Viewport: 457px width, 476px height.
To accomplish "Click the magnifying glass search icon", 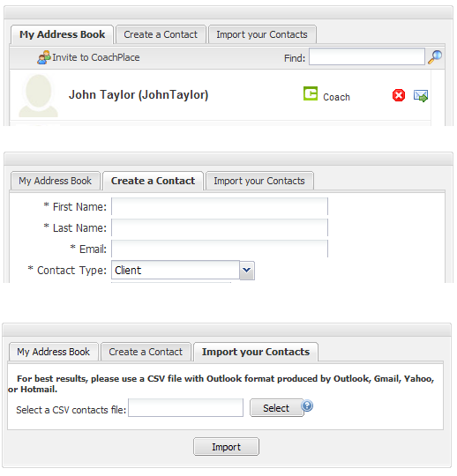I will click(435, 56).
